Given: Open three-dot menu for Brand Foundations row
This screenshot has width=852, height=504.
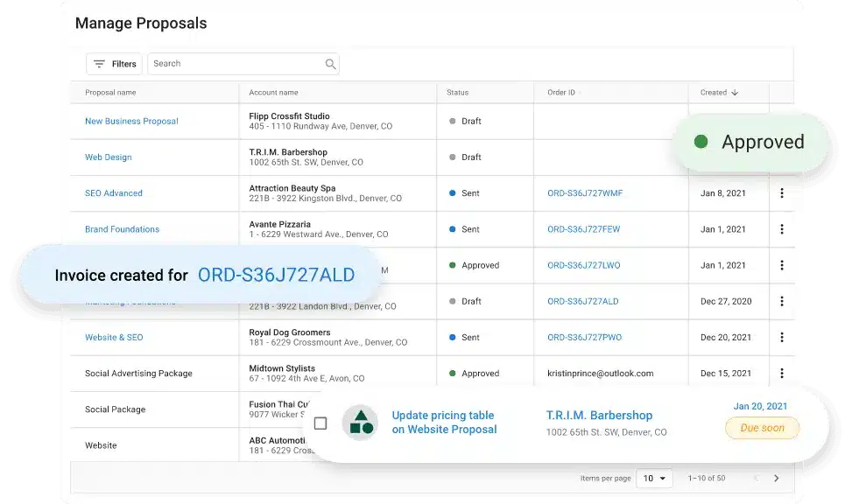Looking at the screenshot, I should point(782,229).
